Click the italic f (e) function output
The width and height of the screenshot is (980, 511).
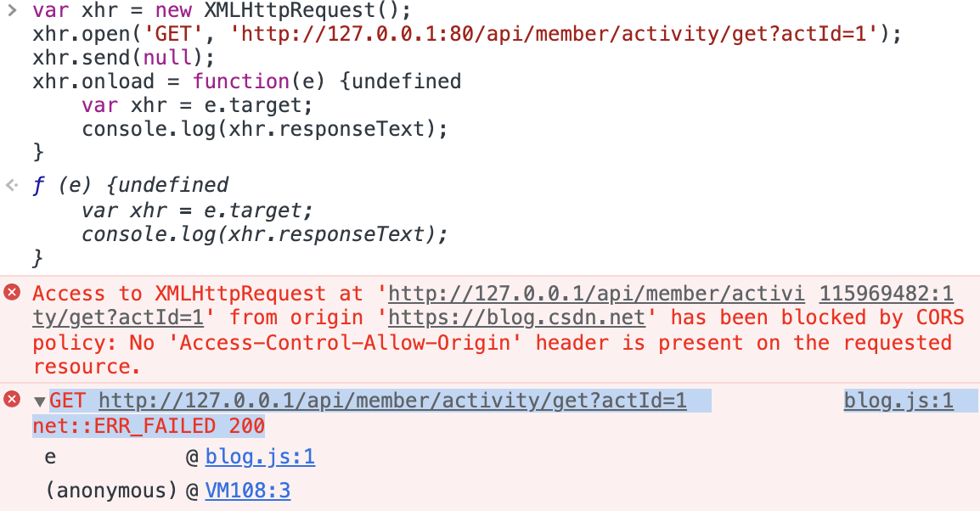[x=131, y=185]
